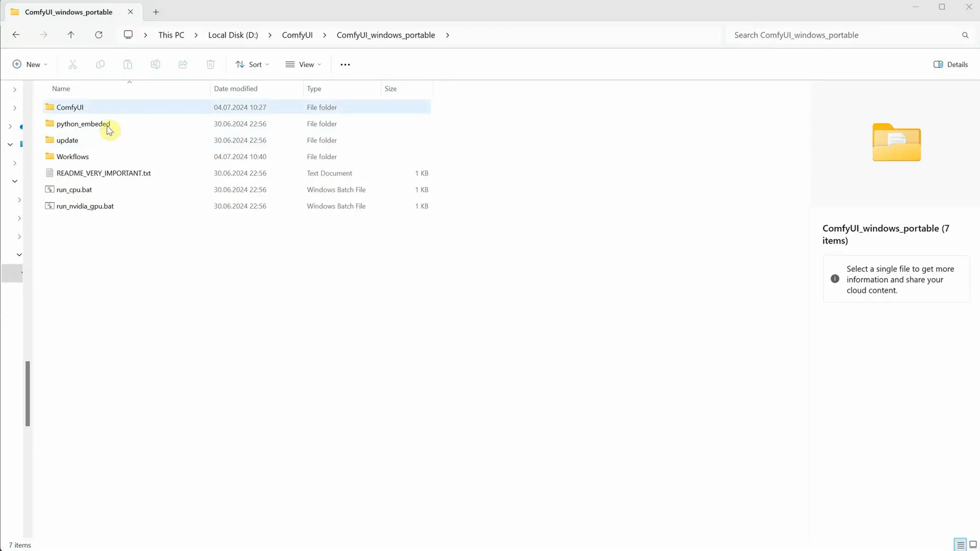The height and width of the screenshot is (551, 980).
Task: Click the update folder icon
Action: pyautogui.click(x=50, y=140)
